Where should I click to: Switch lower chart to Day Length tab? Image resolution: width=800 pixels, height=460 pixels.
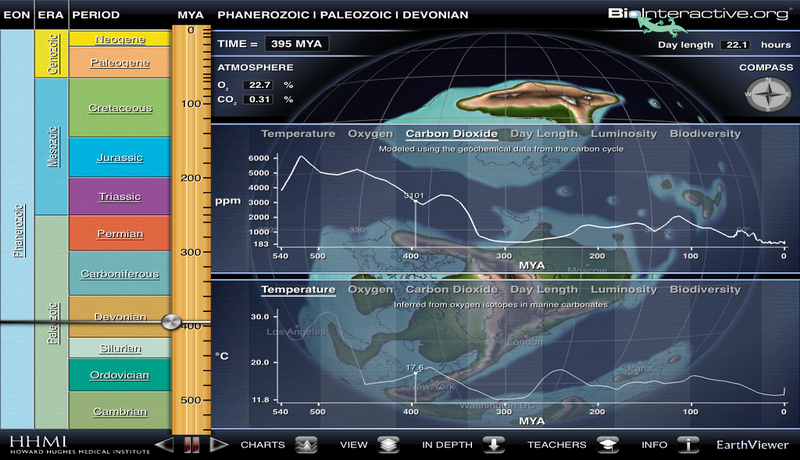pos(544,290)
